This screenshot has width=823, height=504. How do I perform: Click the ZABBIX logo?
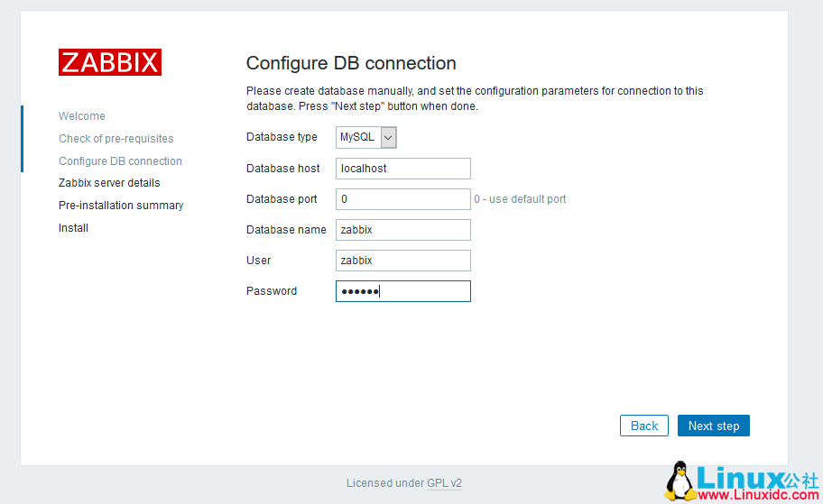click(110, 62)
